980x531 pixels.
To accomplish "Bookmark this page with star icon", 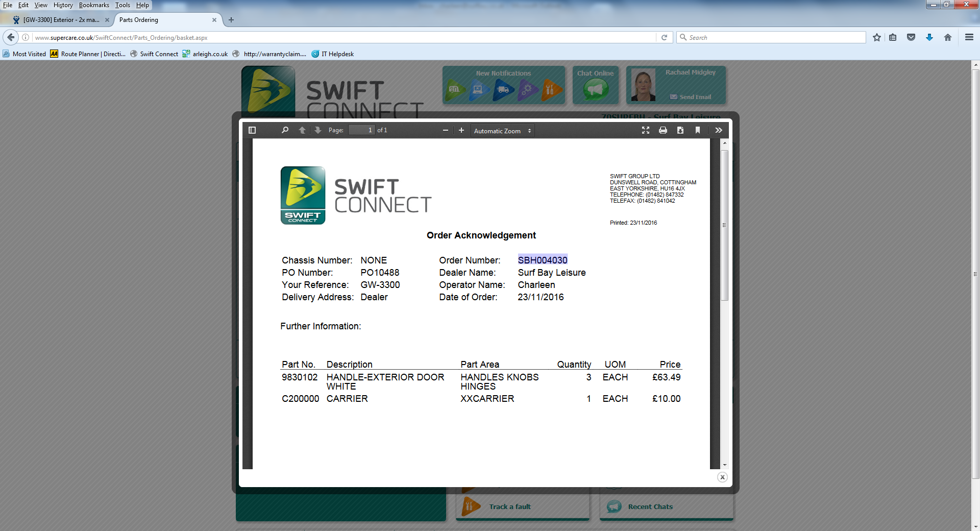I will (x=877, y=37).
